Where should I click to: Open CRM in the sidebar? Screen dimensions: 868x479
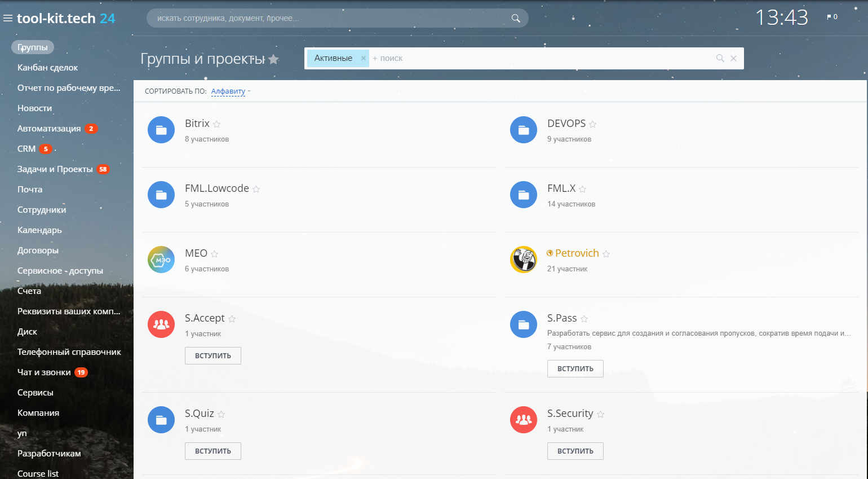(26, 149)
